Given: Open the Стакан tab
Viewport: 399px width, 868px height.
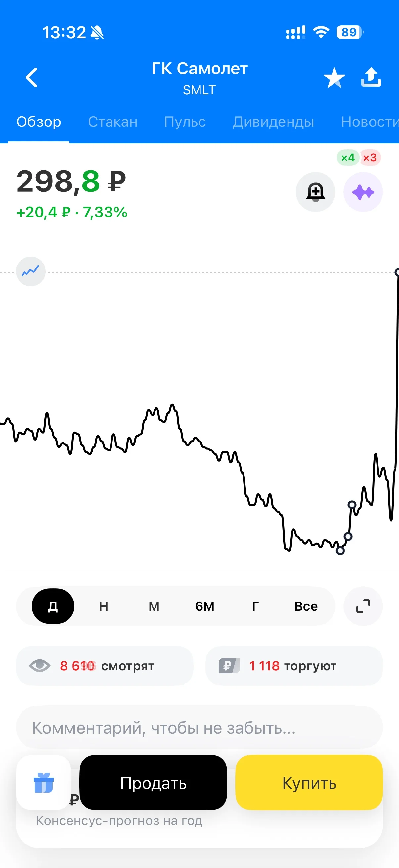Looking at the screenshot, I should coord(113,121).
